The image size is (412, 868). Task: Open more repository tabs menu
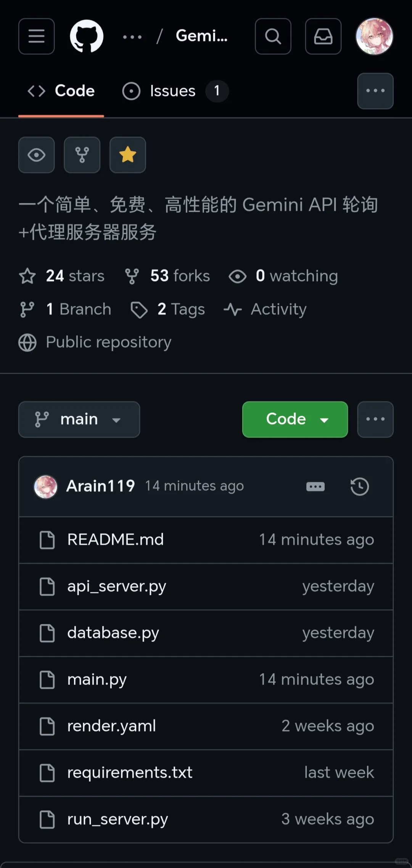pyautogui.click(x=375, y=91)
